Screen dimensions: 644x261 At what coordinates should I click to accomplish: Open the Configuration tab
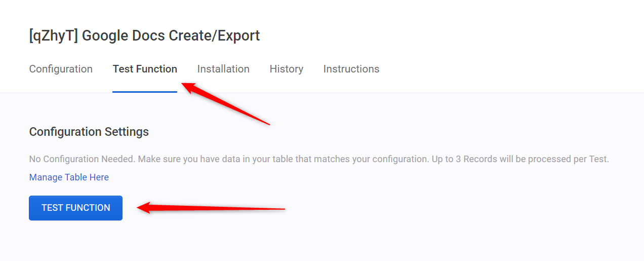tap(61, 69)
